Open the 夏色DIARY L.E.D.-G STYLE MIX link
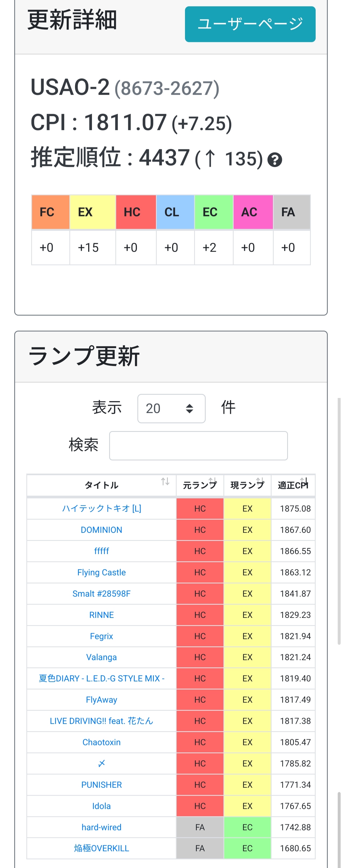The width and height of the screenshot is (342, 868). click(x=101, y=678)
